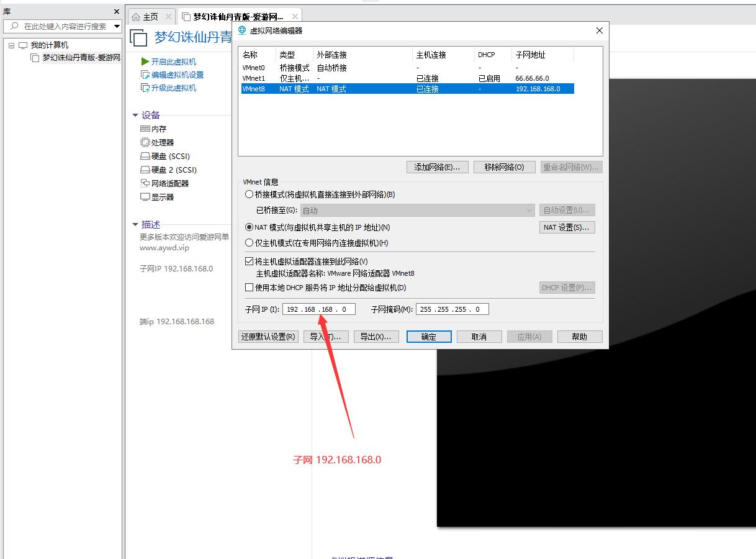Uncheck connect host virtual adapter checkbox
This screenshot has height=559, width=756.
(250, 261)
